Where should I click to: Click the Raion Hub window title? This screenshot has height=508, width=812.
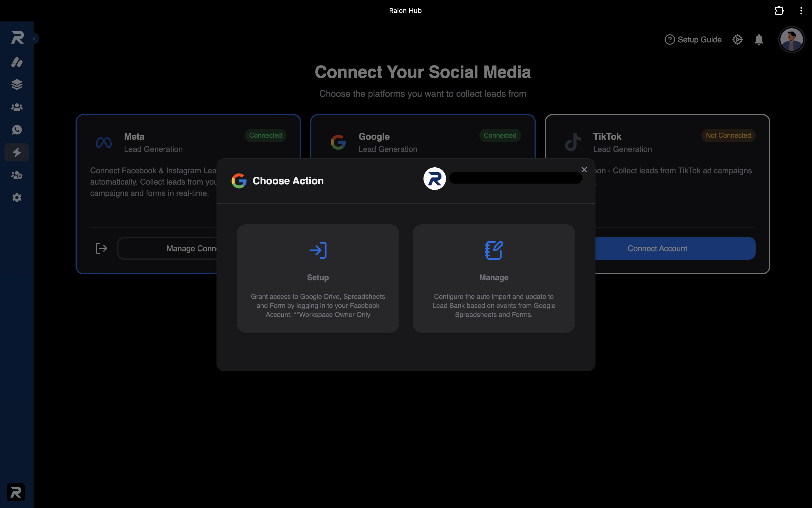tap(405, 11)
